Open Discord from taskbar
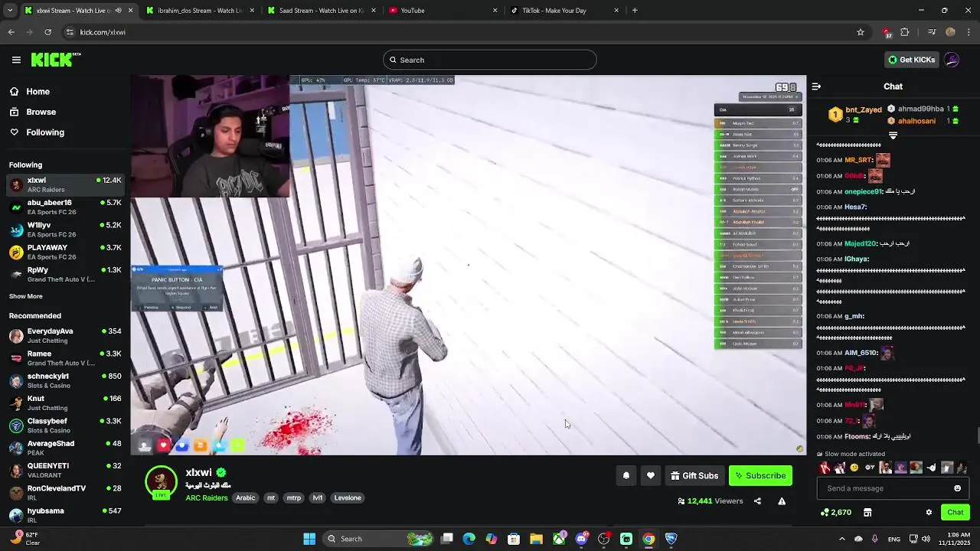Viewport: 980px width, 551px height. pos(581,539)
